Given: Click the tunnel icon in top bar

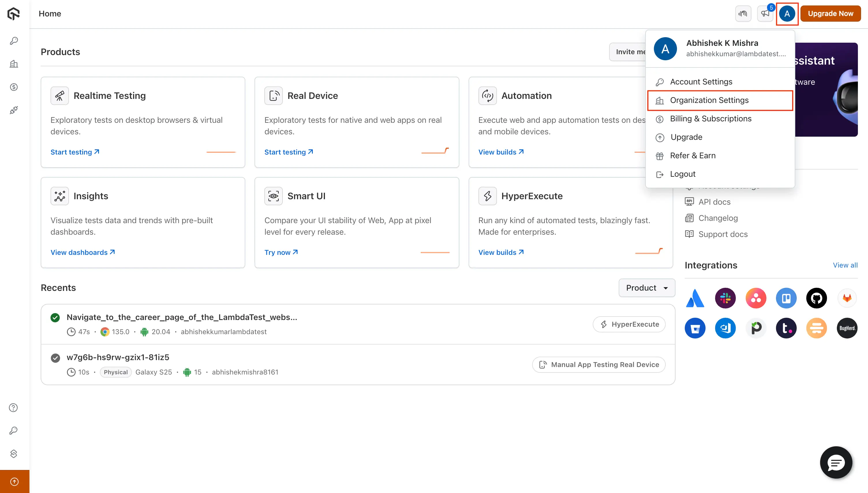Looking at the screenshot, I should tap(743, 14).
